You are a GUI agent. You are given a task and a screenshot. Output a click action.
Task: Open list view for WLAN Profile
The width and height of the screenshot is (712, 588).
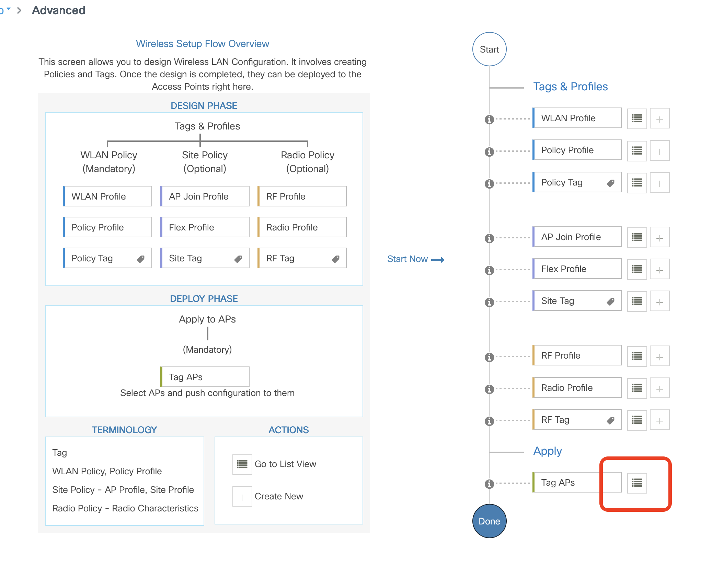tap(637, 118)
